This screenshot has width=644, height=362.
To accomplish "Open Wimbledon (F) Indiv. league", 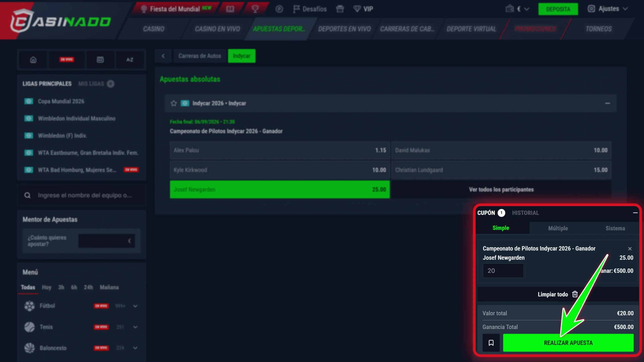I will pos(62,135).
